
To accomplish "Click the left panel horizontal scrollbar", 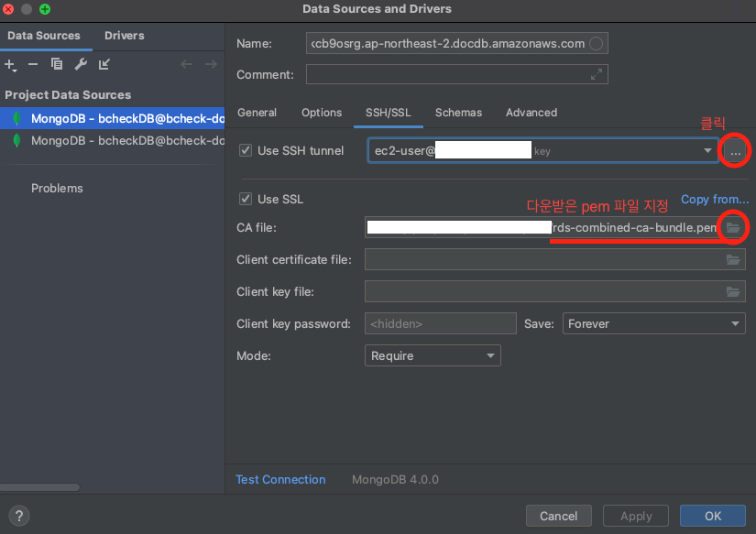I will coord(40,487).
